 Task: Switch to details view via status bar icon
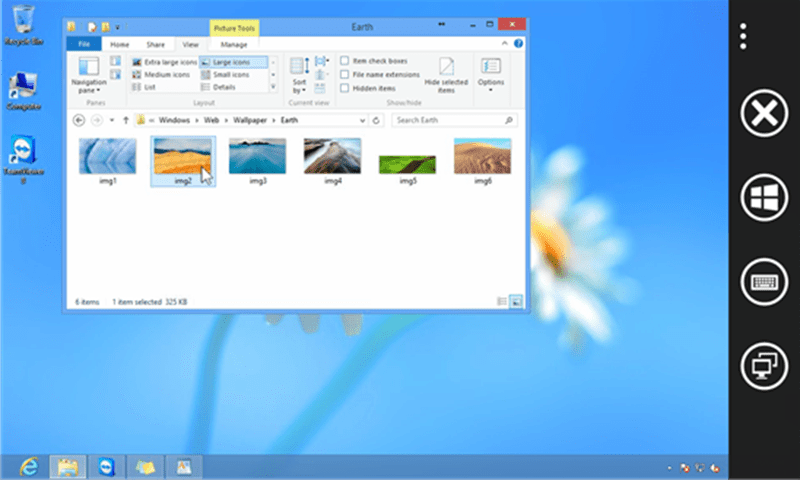pos(502,301)
